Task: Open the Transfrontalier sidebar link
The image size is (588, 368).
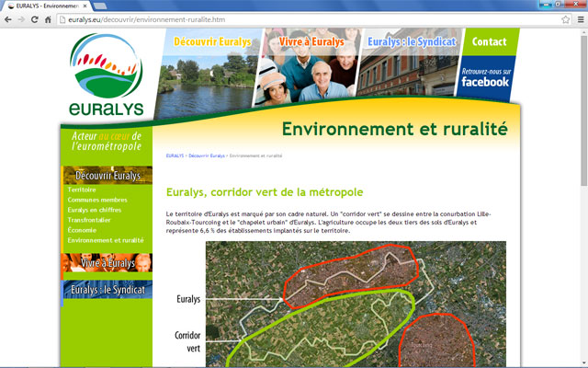Action: [89, 220]
